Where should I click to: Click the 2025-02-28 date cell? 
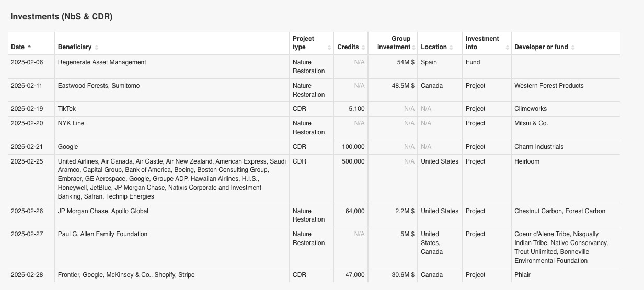tap(27, 275)
